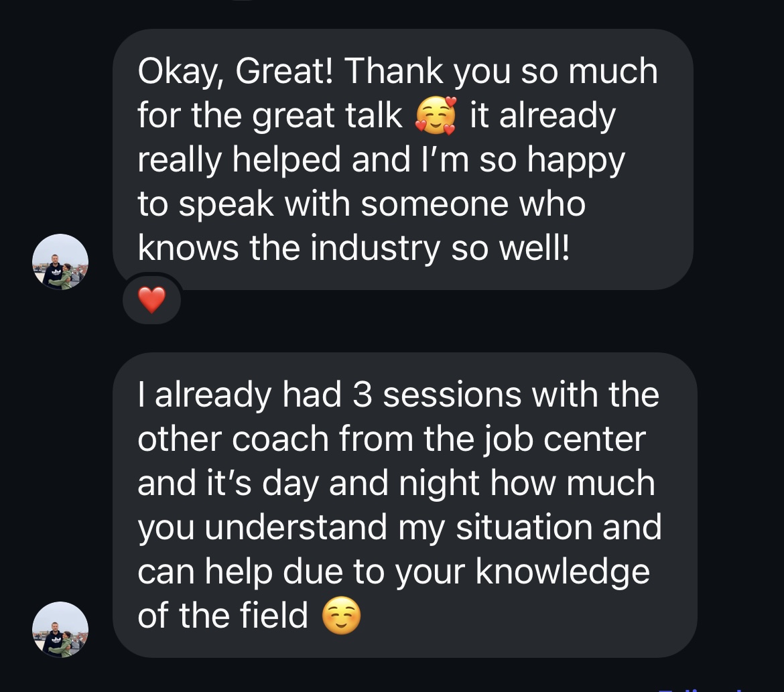Tap the relaxed smiling emoji after "field"

pyautogui.click(x=341, y=616)
